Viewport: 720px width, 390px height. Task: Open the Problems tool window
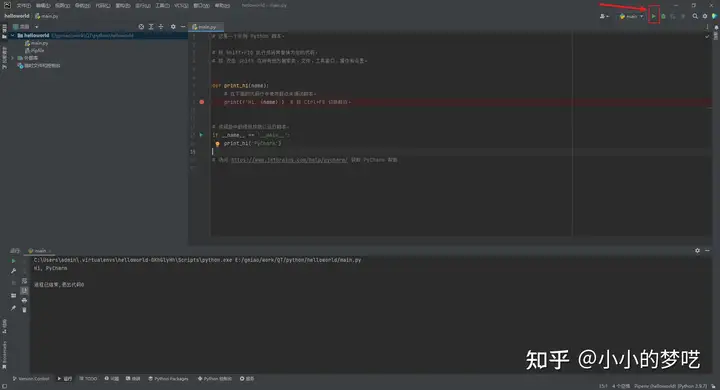pyautogui.click(x=112, y=379)
